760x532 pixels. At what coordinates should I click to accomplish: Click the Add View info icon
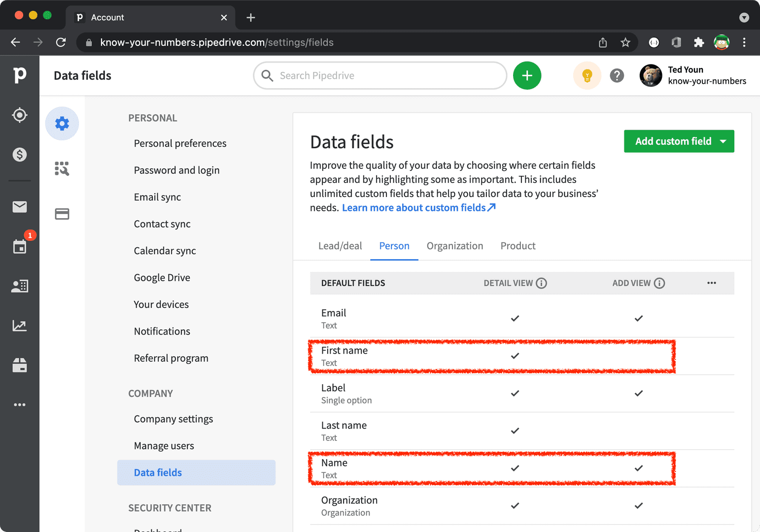(659, 283)
